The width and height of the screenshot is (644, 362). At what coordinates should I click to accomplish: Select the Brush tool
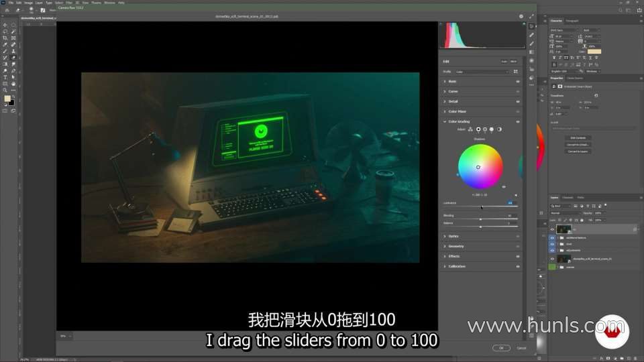point(5,52)
